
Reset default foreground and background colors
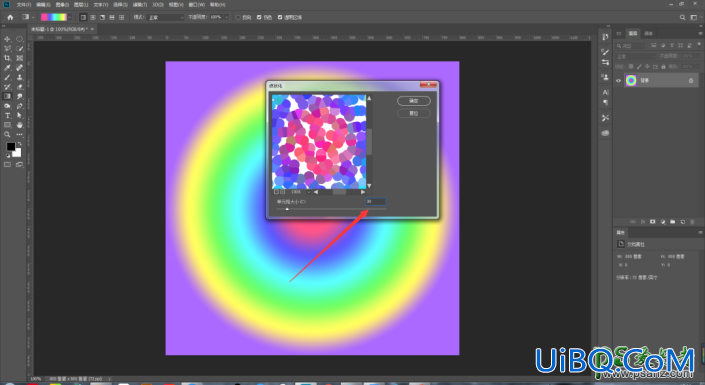tap(7, 156)
